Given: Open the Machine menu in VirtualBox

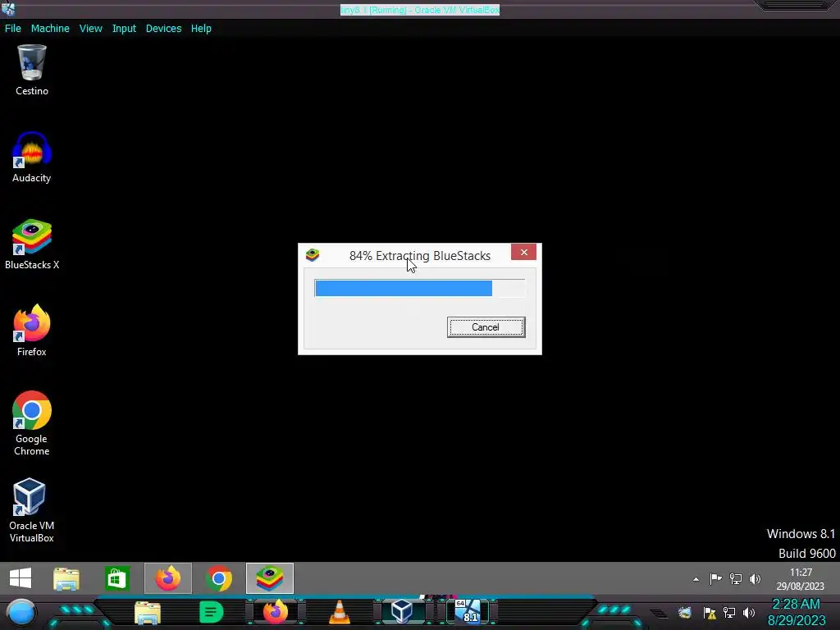Looking at the screenshot, I should click(50, 29).
